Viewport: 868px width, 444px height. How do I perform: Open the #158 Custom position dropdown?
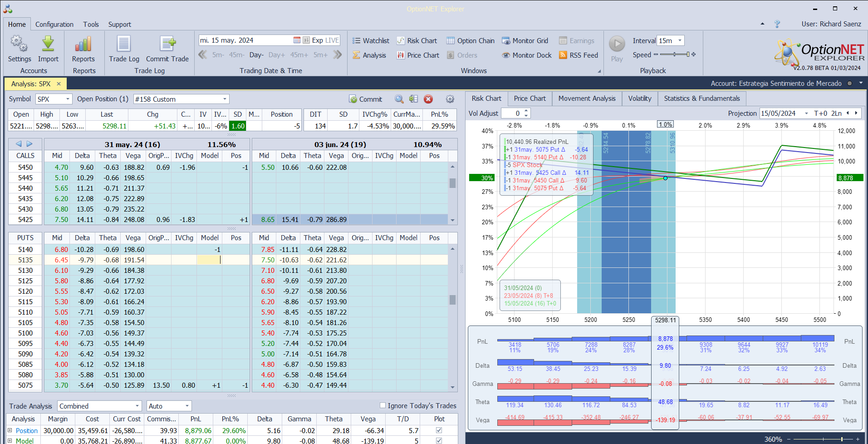click(x=225, y=99)
